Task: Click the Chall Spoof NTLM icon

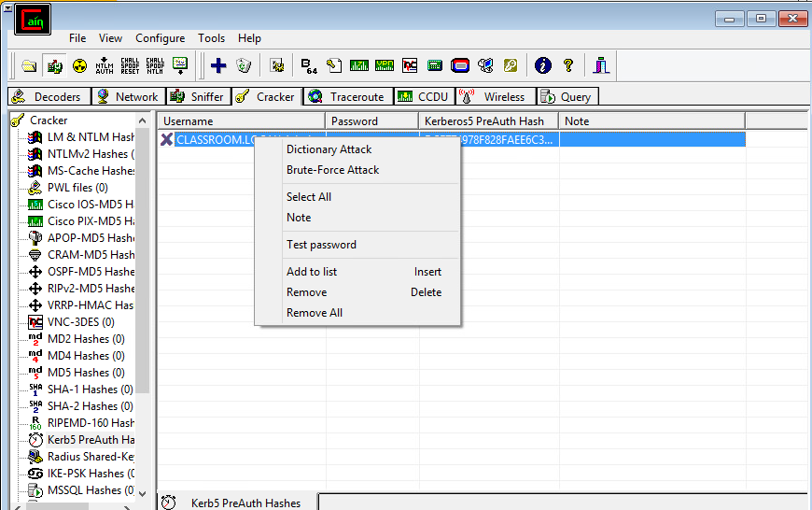Action: tap(155, 65)
